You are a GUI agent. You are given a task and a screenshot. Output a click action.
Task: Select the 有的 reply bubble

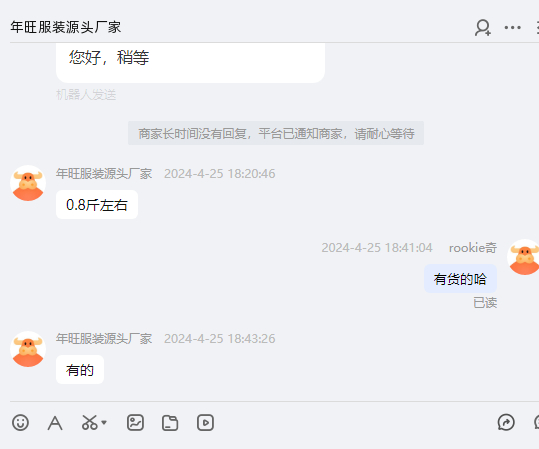click(80, 370)
